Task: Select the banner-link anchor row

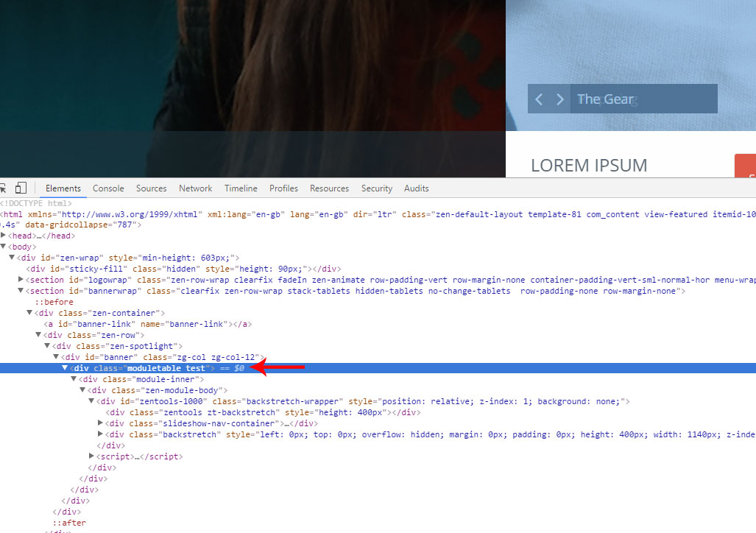Action: pyautogui.click(x=147, y=324)
